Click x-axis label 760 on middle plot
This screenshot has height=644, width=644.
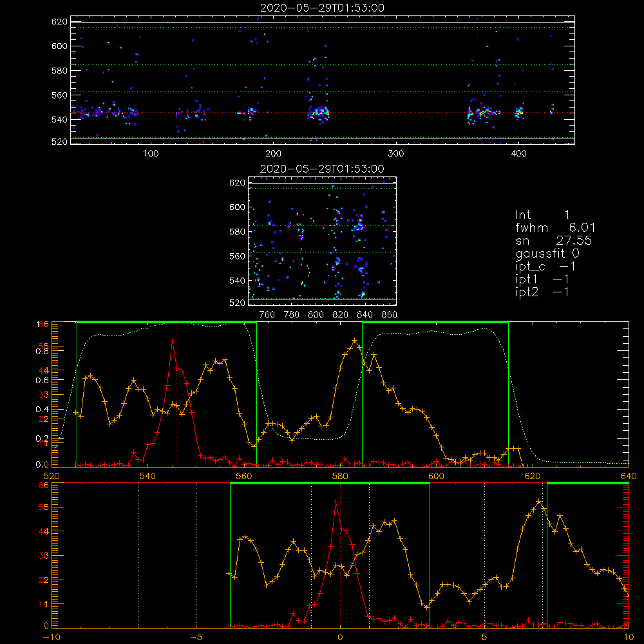(267, 315)
